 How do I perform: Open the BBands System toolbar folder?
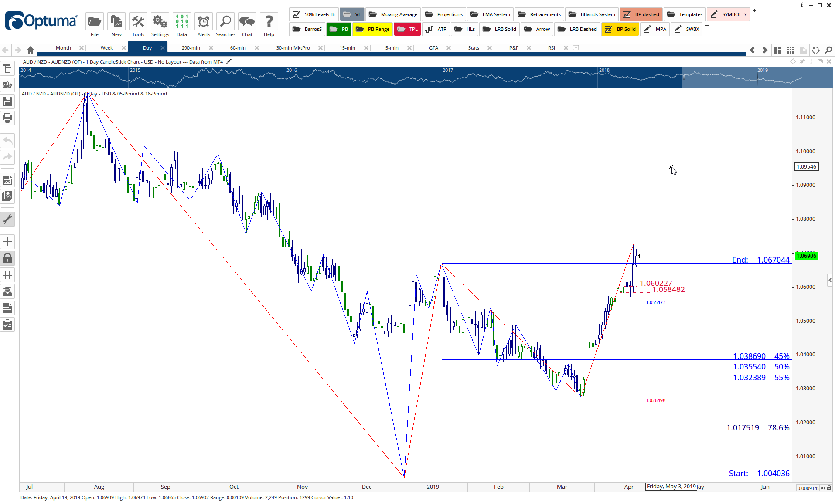pyautogui.click(x=592, y=14)
